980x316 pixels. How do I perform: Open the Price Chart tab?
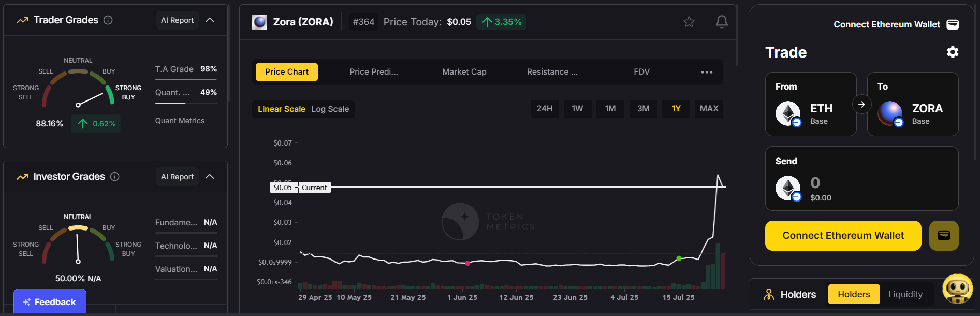287,72
